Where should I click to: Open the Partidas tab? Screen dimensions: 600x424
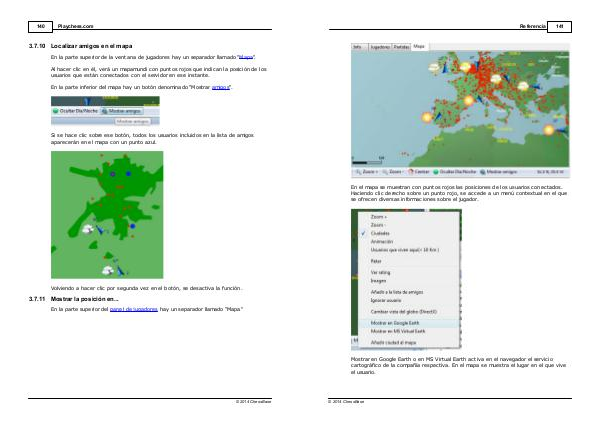click(x=401, y=46)
